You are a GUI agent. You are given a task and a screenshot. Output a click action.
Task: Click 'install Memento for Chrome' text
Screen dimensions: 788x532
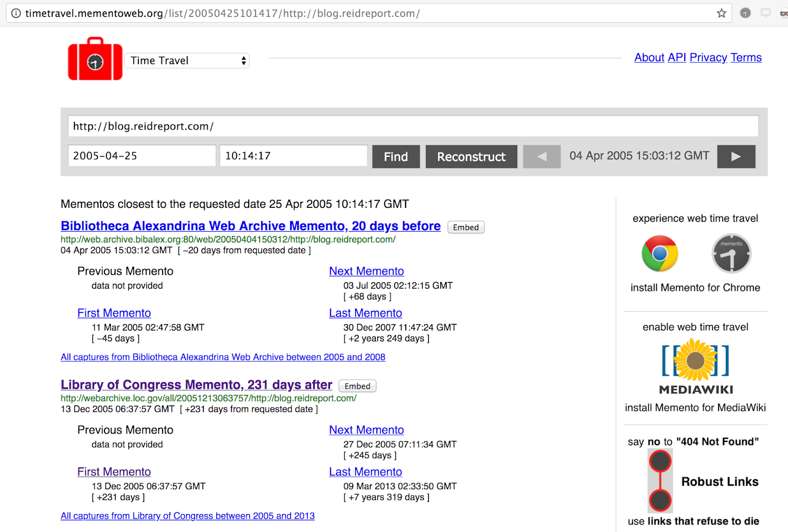click(x=695, y=288)
